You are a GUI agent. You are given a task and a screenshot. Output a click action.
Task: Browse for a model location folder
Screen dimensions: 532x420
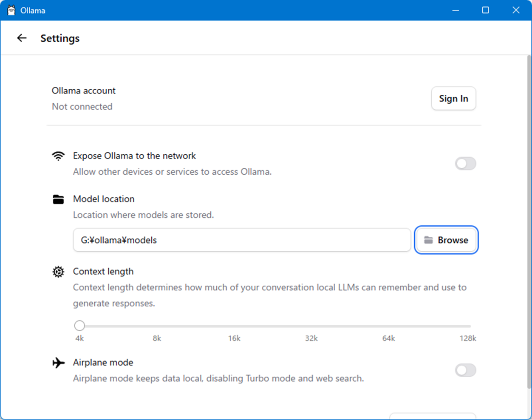point(446,240)
